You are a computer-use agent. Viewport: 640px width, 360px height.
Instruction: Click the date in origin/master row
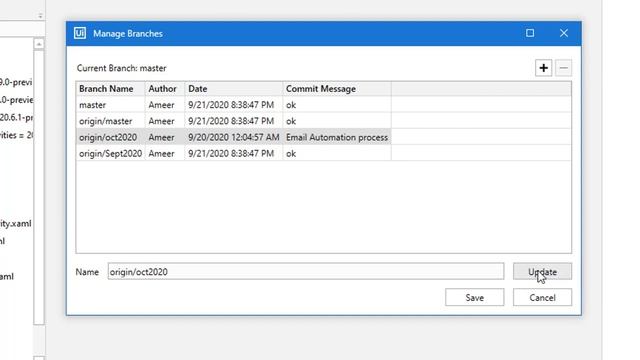pyautogui.click(x=231, y=121)
